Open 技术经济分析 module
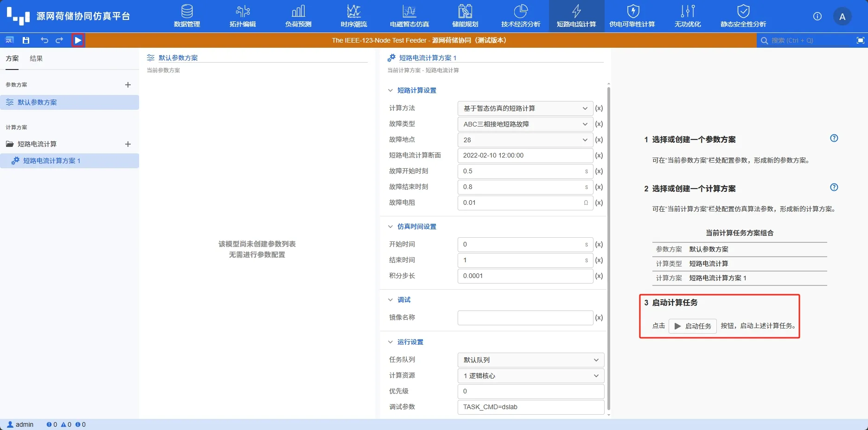 (x=521, y=16)
